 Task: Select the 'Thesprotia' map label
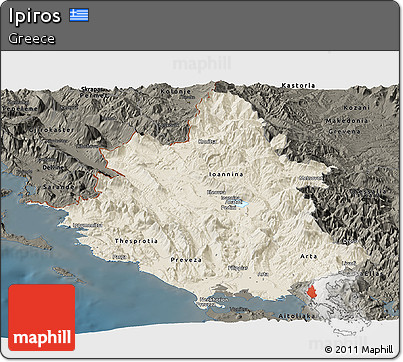tap(136, 241)
